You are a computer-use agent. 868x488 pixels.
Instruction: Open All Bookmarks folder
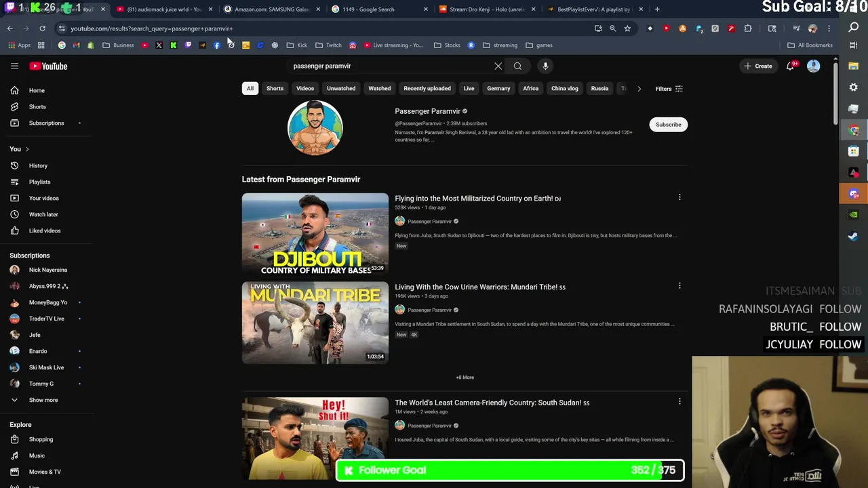(x=810, y=45)
